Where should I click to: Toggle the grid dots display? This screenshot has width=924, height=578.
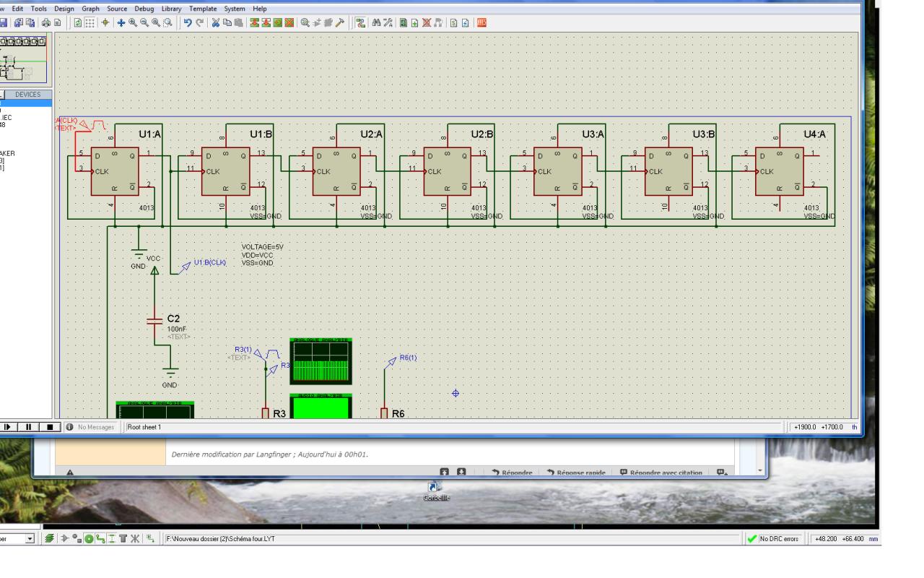tap(91, 22)
